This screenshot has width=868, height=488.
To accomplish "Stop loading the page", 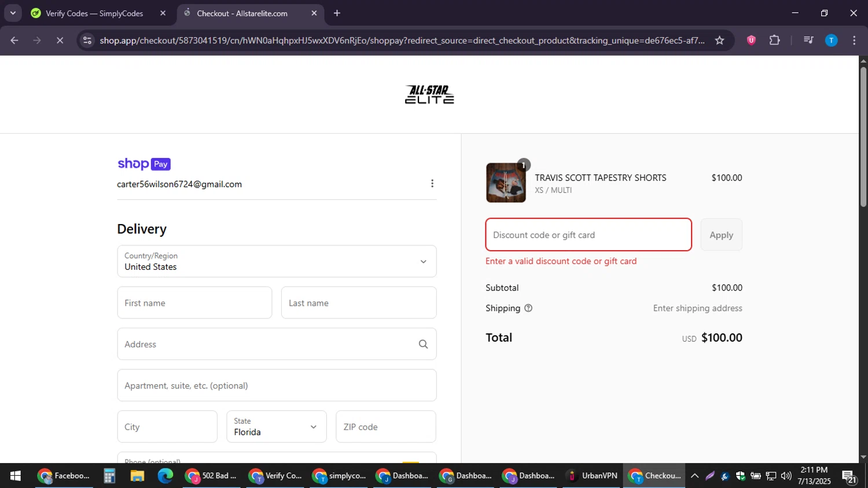I will (60, 41).
